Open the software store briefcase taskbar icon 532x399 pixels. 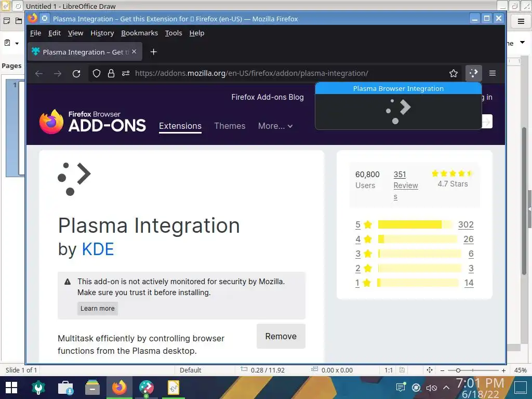pyautogui.click(x=65, y=388)
